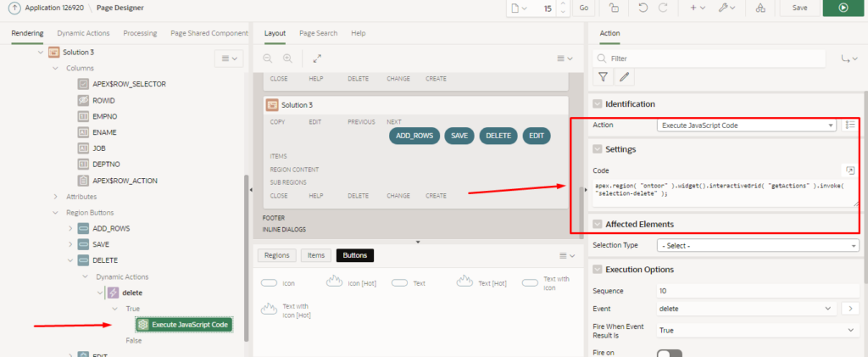Viewport: 868px width, 357px height.
Task: Click the Go button beside page number
Action: point(583,8)
